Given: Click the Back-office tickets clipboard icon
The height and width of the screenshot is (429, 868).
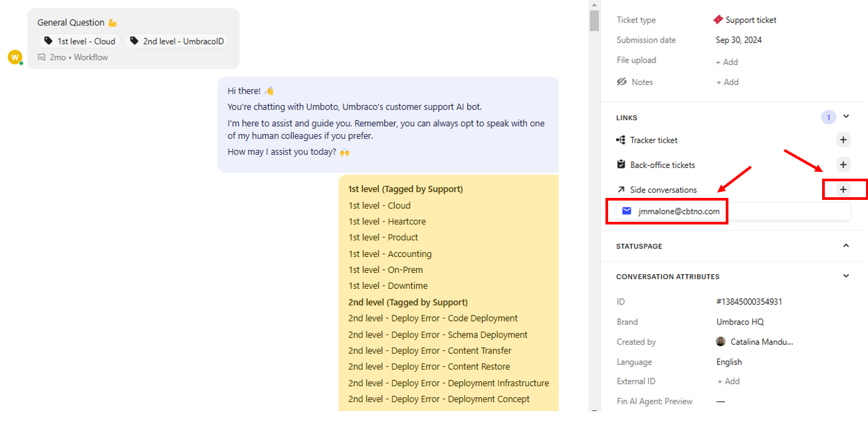Looking at the screenshot, I should [621, 165].
